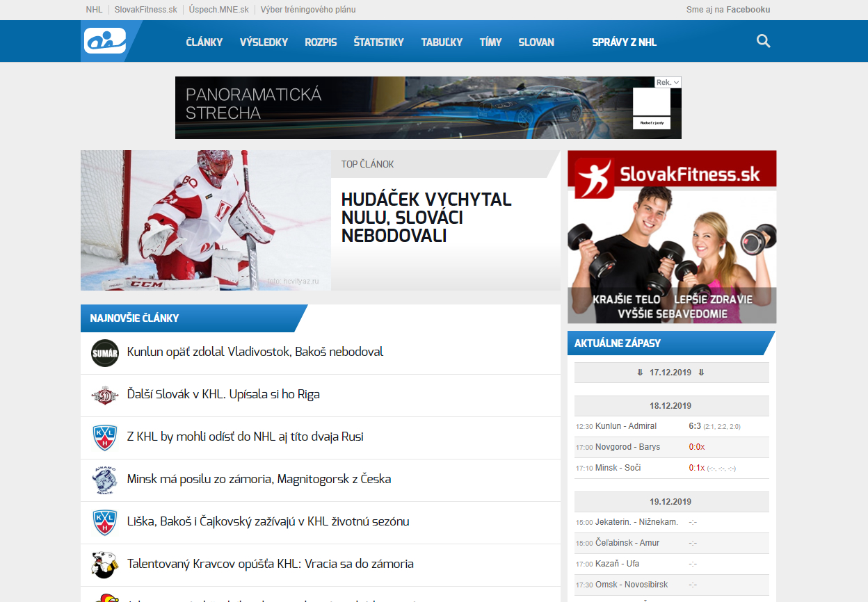Open the article Minsk má posilu zo zámoria

coord(259,479)
